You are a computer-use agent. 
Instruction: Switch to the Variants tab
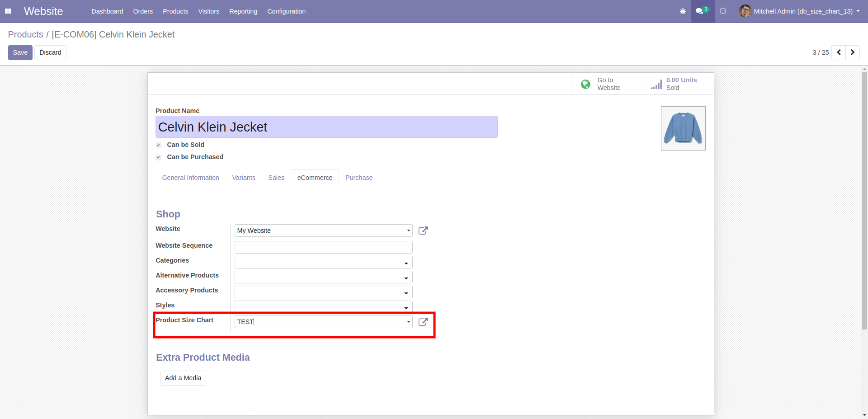coord(244,178)
